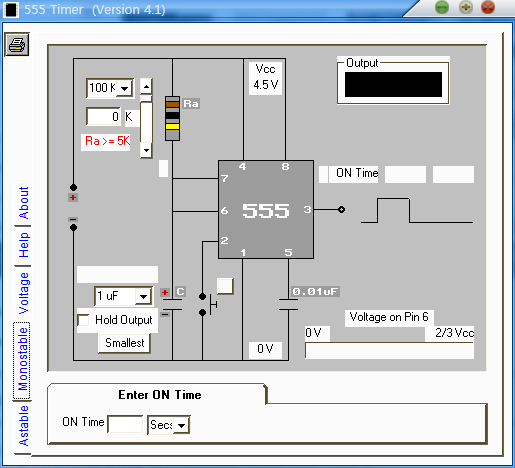515x468 pixels.
Task: Click the '0.01uF' capacitor label
Action: (x=315, y=292)
